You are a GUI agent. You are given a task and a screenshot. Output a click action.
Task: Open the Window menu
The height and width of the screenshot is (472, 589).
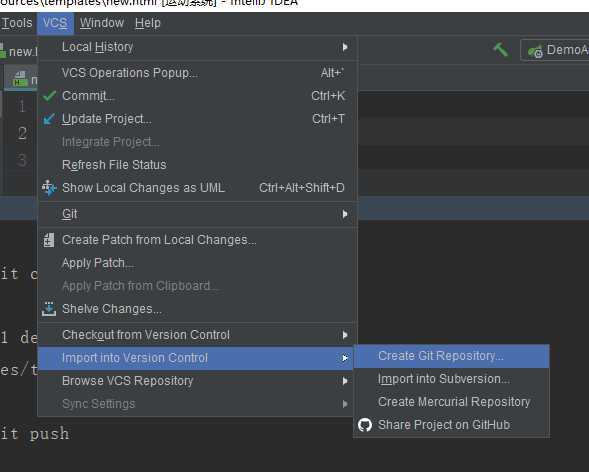click(102, 23)
